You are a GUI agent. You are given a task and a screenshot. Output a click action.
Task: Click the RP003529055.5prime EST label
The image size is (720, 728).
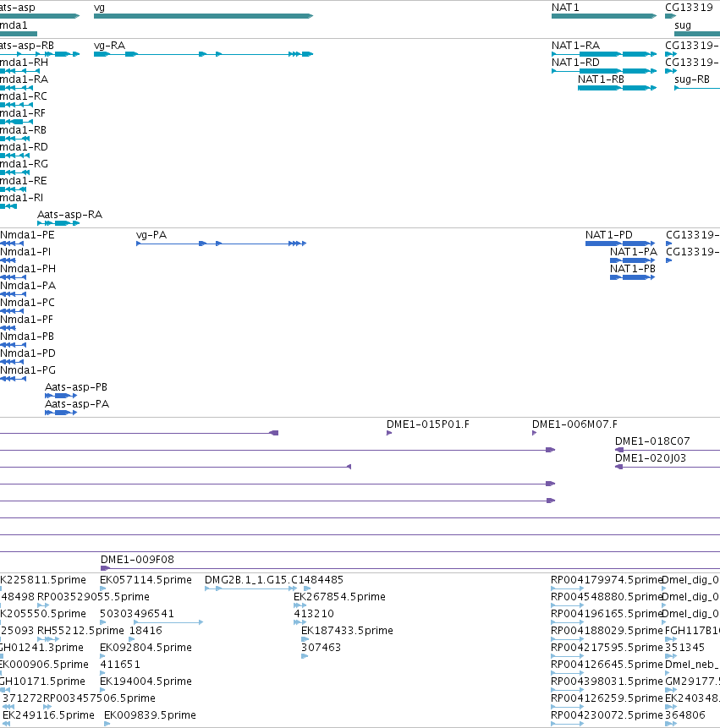point(93,597)
